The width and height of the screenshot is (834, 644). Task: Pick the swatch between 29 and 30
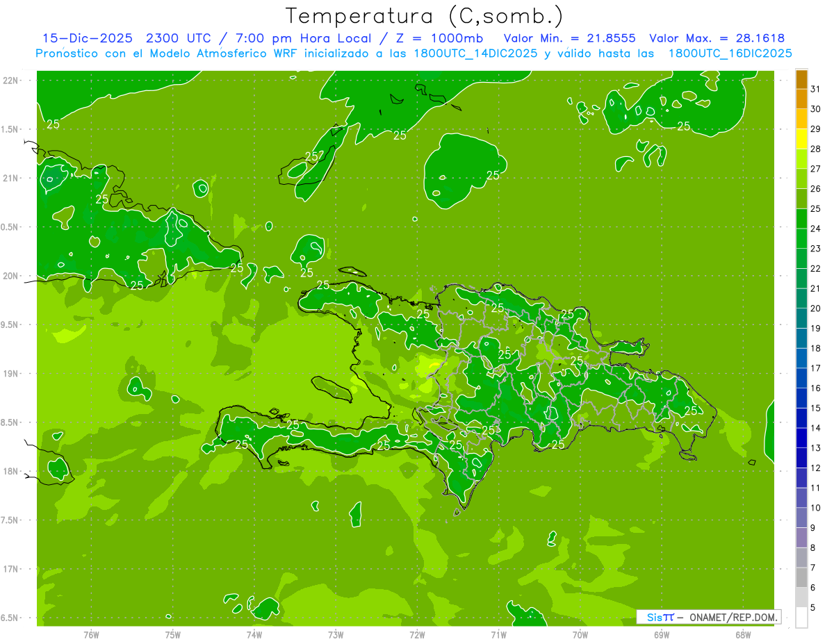(801, 119)
